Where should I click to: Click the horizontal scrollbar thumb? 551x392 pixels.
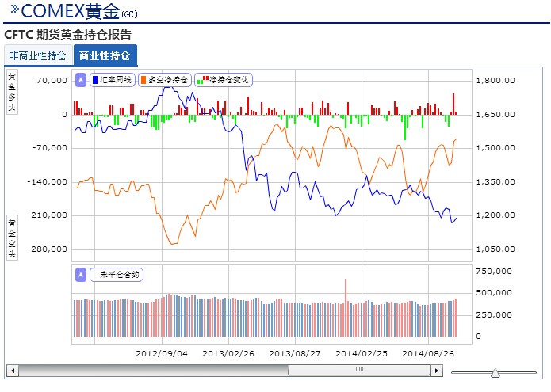pyautogui.click(x=359, y=371)
